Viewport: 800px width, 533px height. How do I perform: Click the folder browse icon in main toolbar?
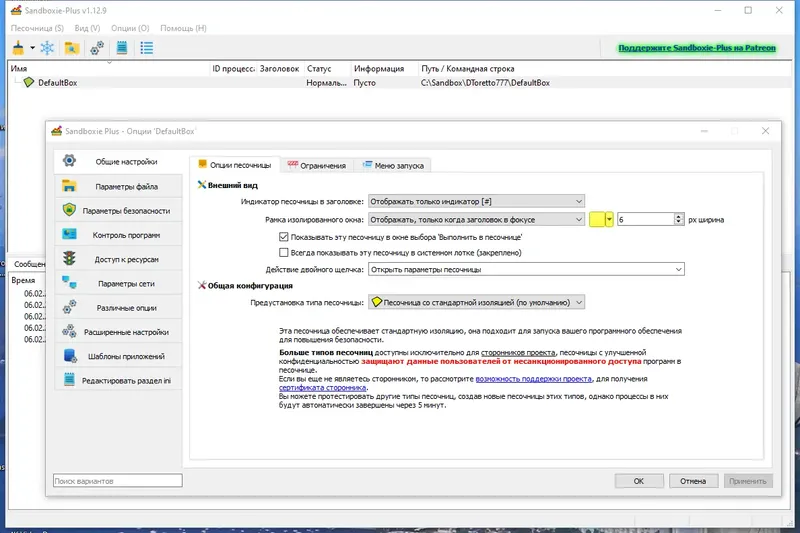pyautogui.click(x=71, y=48)
